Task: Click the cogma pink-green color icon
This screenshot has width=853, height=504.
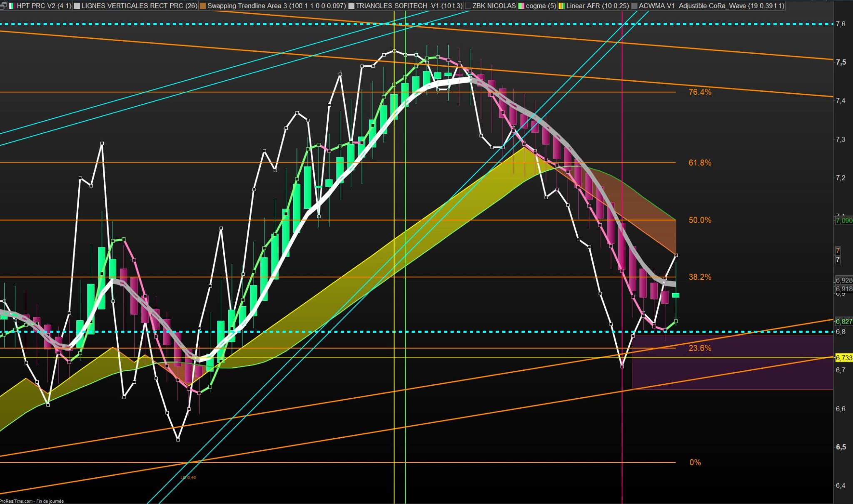Action: (521, 6)
